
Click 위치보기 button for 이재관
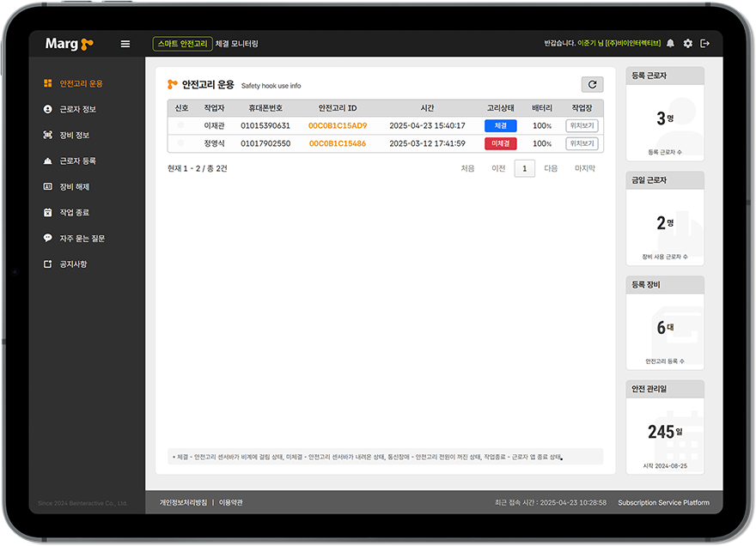(x=582, y=125)
